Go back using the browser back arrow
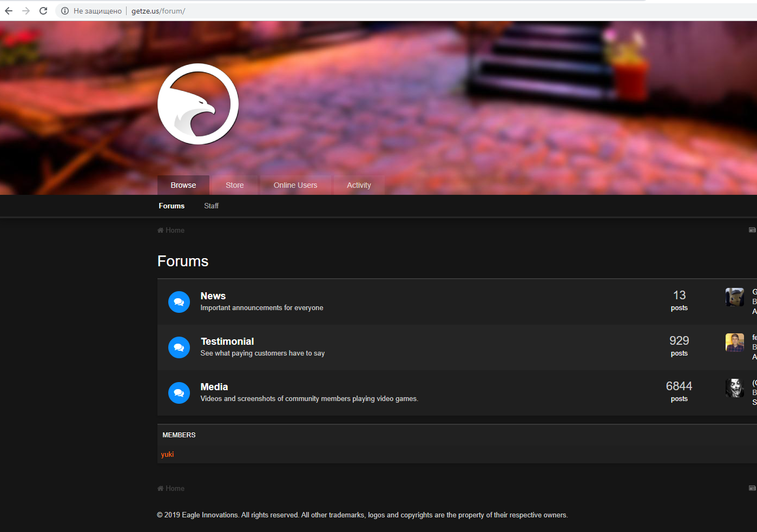This screenshot has height=532, width=757. (9, 11)
